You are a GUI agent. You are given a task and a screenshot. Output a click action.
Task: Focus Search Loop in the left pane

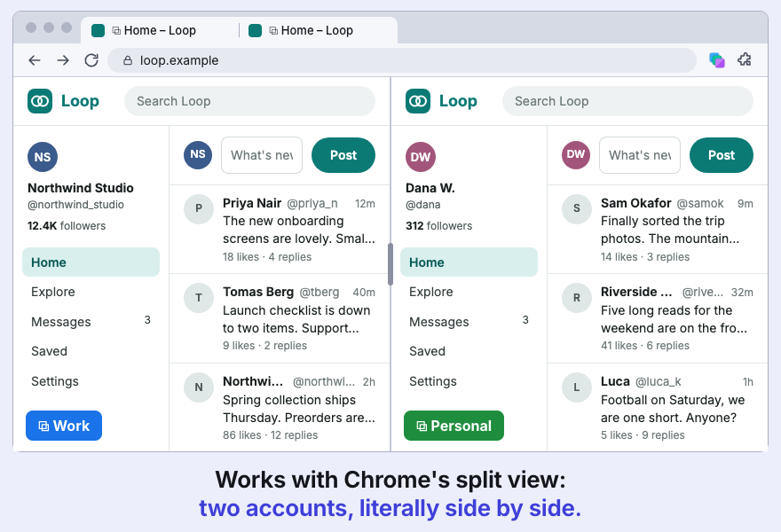(x=249, y=101)
